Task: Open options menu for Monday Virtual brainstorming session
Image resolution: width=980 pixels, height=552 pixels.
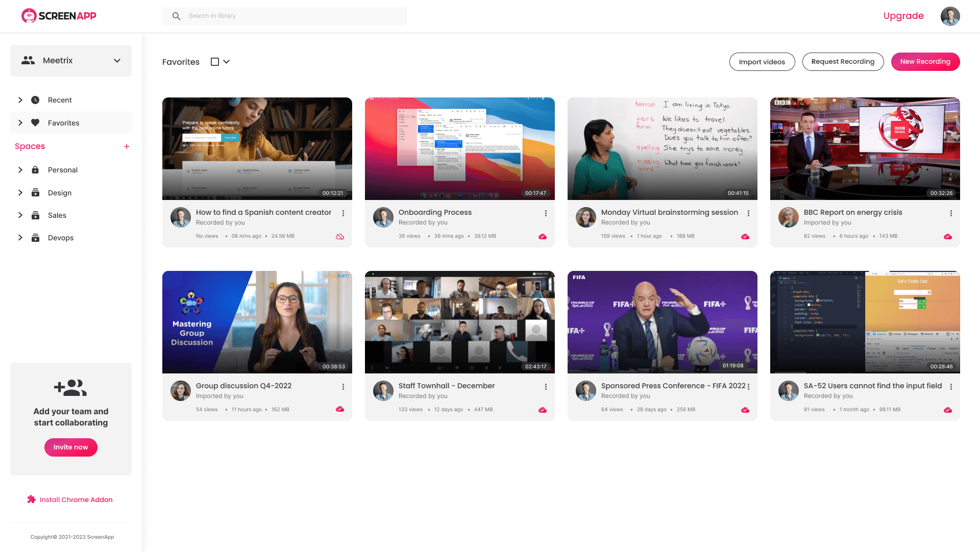Action: tap(748, 213)
